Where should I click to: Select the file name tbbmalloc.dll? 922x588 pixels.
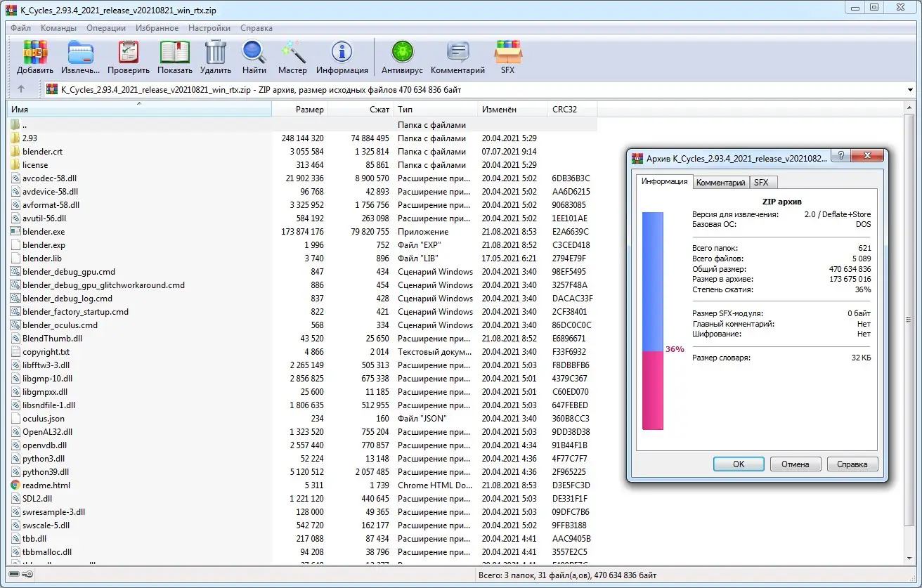(47, 552)
